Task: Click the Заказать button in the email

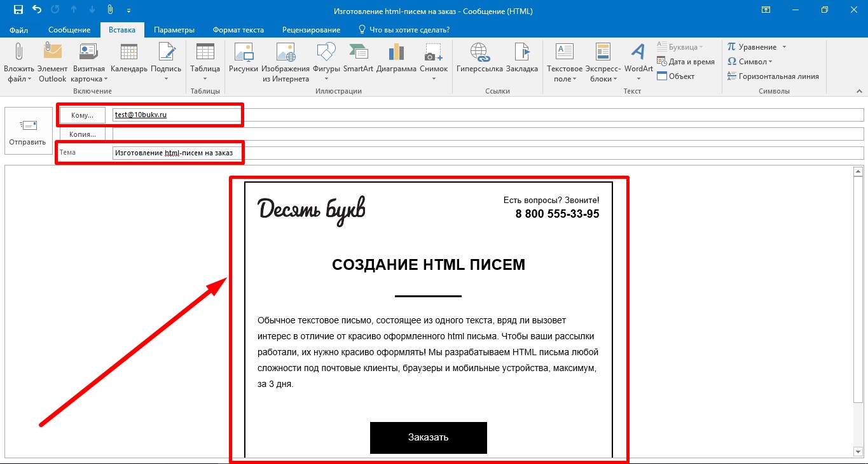Action: click(x=428, y=437)
